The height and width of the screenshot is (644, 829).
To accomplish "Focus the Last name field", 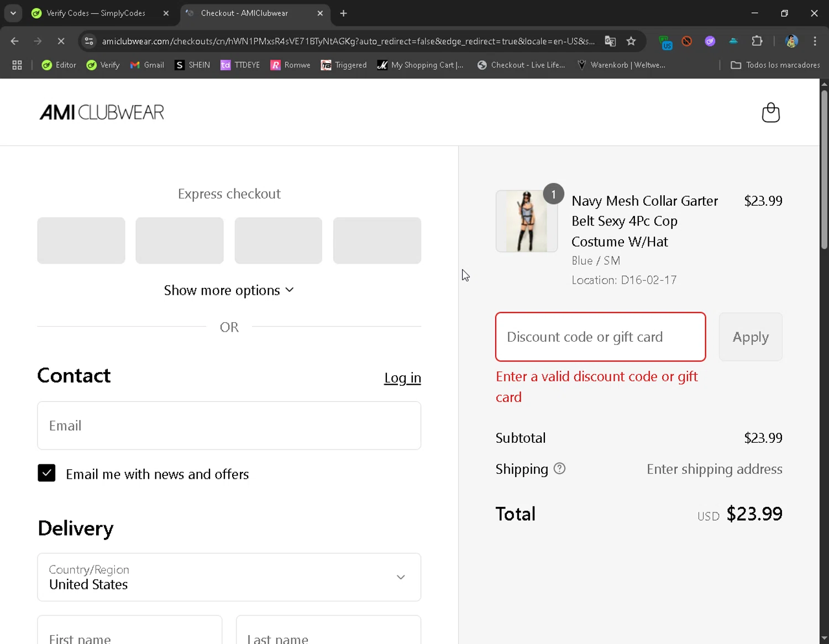I will (328, 630).
